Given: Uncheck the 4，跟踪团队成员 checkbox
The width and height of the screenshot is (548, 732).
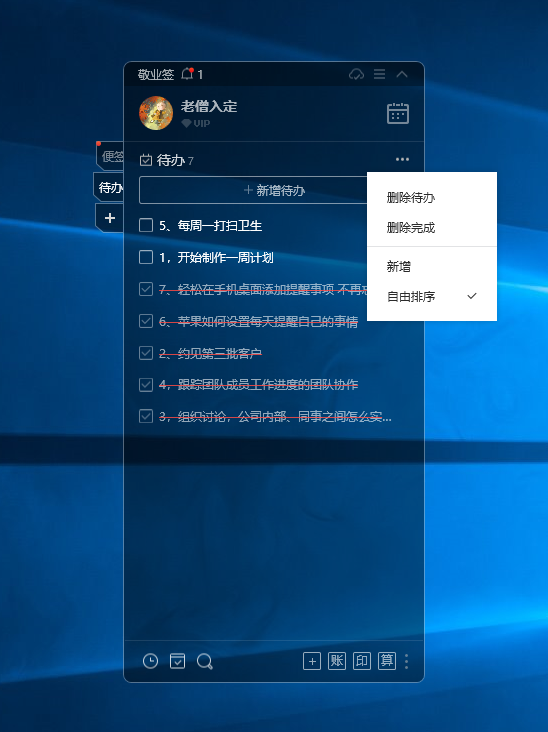Looking at the screenshot, I should (146, 384).
